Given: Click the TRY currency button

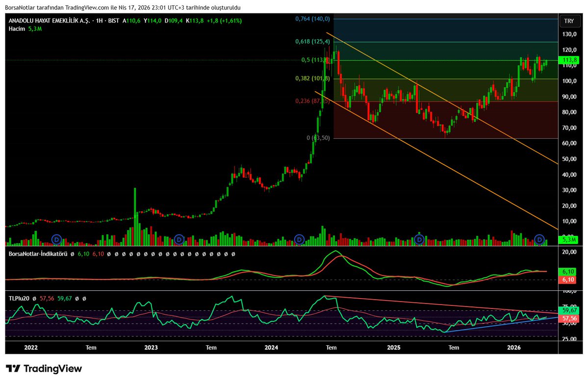Looking at the screenshot, I should [x=569, y=21].
